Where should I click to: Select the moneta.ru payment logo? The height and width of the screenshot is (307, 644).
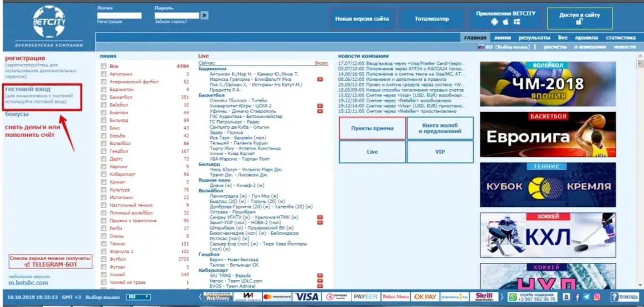(x=455, y=297)
